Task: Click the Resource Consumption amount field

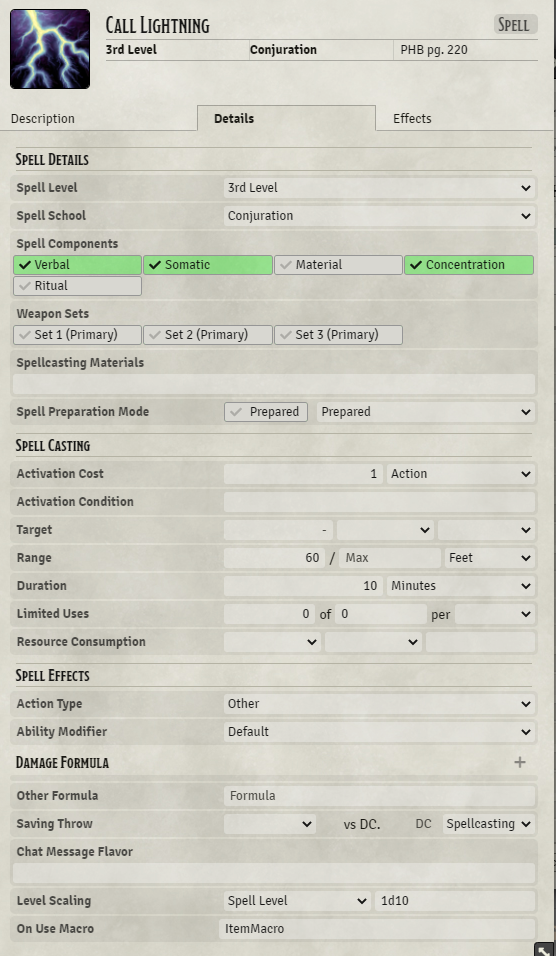Action: [x=480, y=642]
